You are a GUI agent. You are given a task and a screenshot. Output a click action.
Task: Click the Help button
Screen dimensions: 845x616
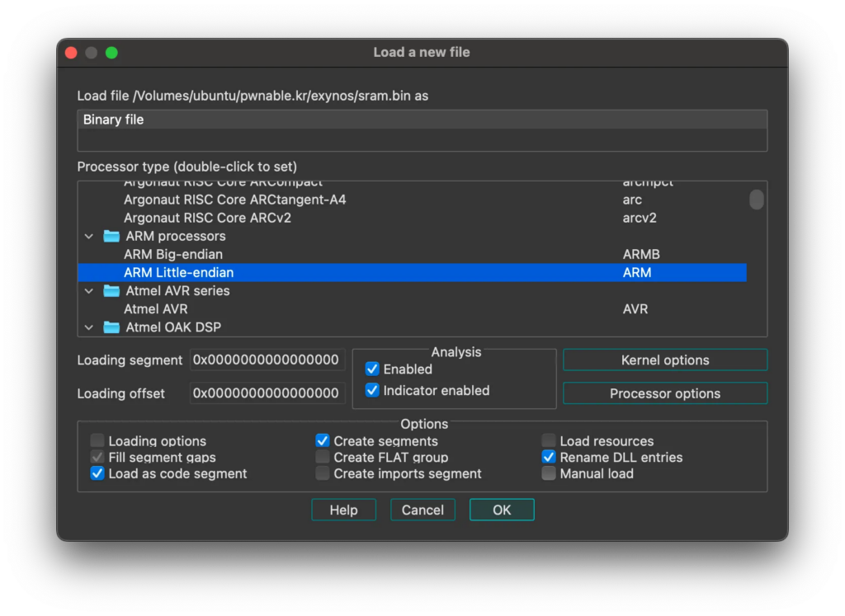[x=344, y=510]
